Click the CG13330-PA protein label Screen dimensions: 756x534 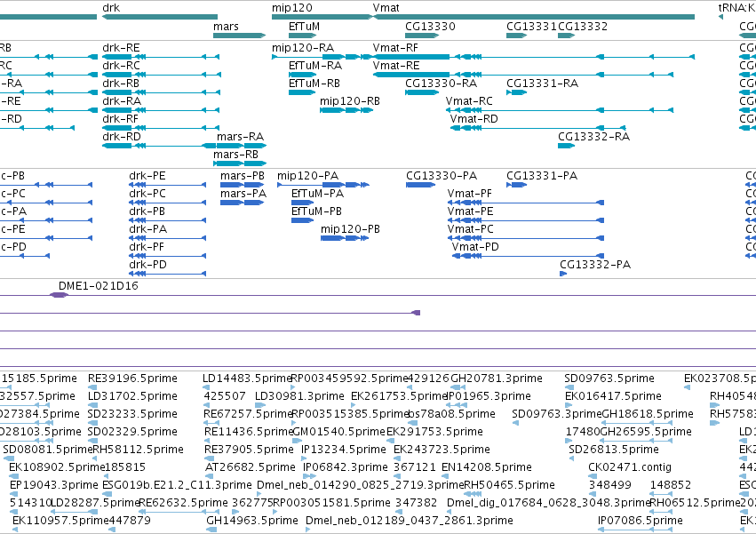point(442,176)
